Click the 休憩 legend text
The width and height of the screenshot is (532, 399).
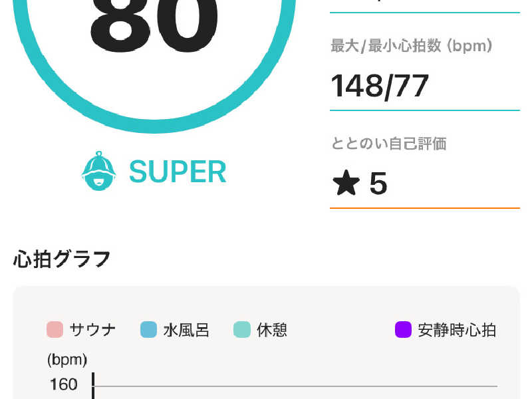(x=272, y=330)
